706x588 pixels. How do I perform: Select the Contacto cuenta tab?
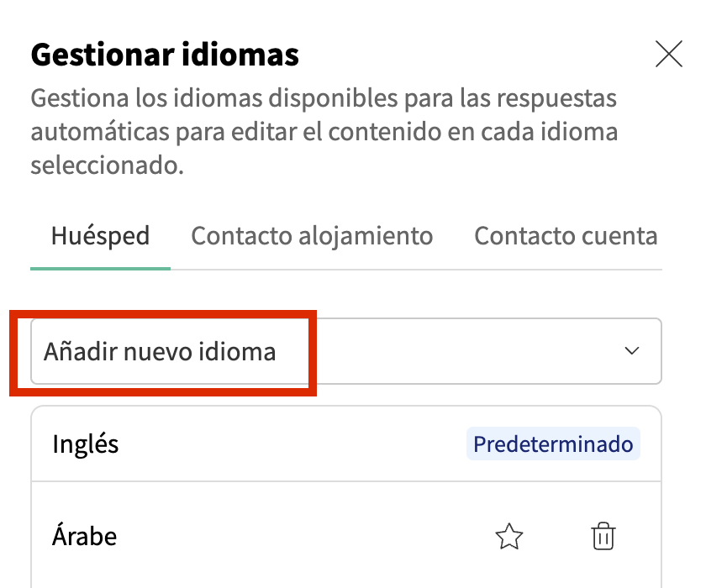(566, 236)
